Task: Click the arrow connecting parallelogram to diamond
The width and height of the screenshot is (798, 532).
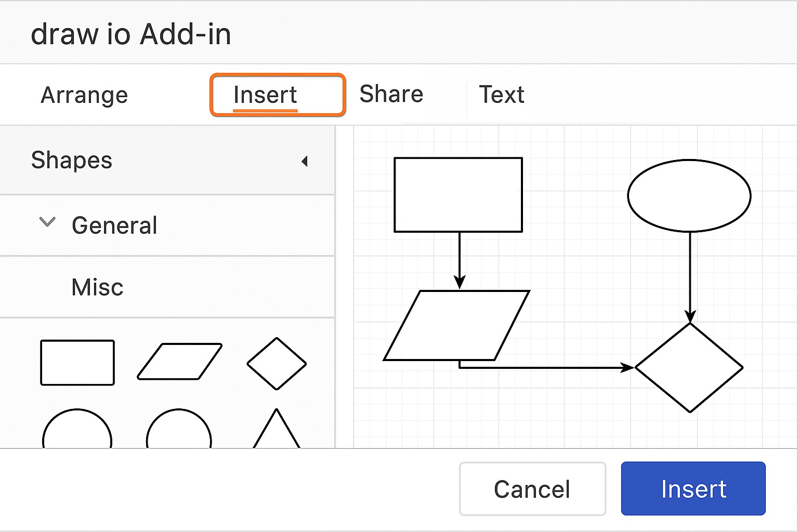Action: (x=546, y=368)
